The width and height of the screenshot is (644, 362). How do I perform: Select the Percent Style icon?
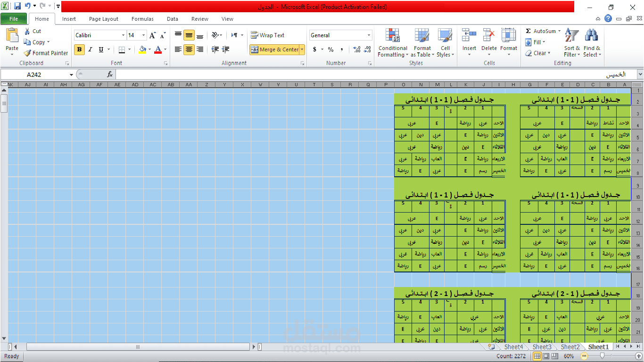pos(330,49)
